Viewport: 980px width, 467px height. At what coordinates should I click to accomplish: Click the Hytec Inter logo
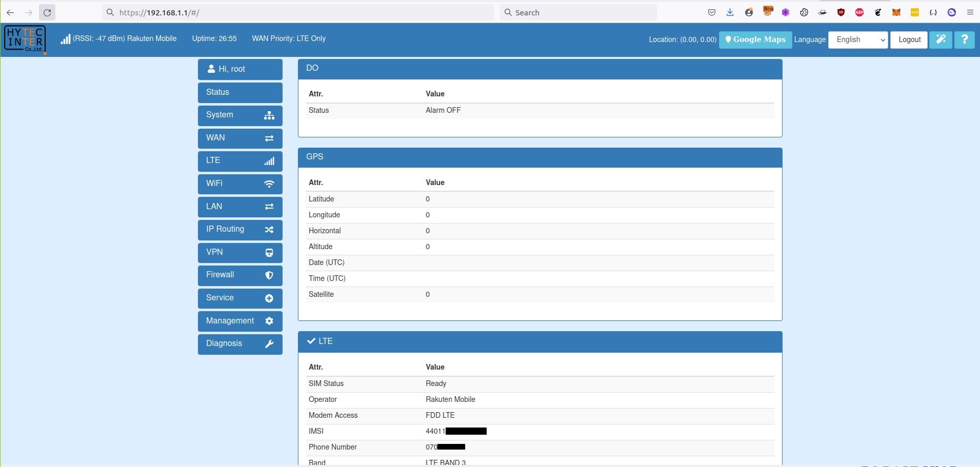25,39
